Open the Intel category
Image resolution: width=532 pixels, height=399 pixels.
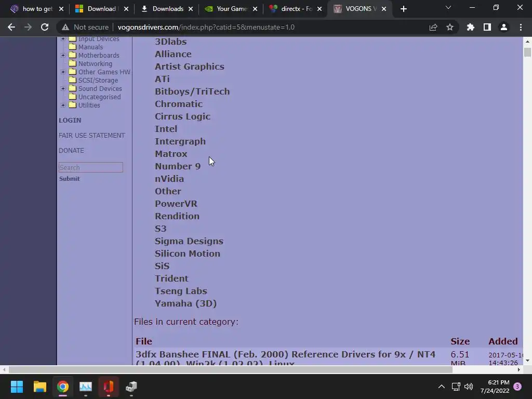coord(166,129)
